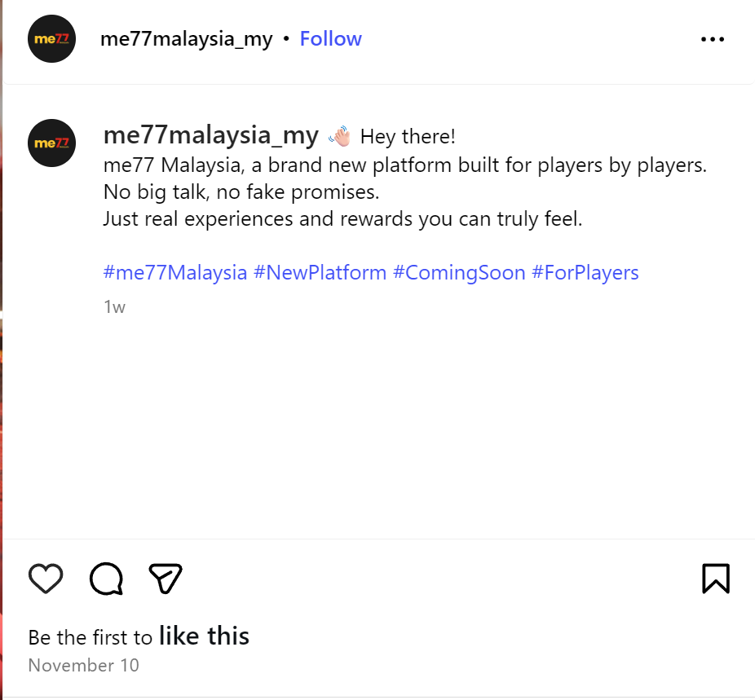The height and width of the screenshot is (700, 755).
Task: Click the "like this" text
Action: 204,636
